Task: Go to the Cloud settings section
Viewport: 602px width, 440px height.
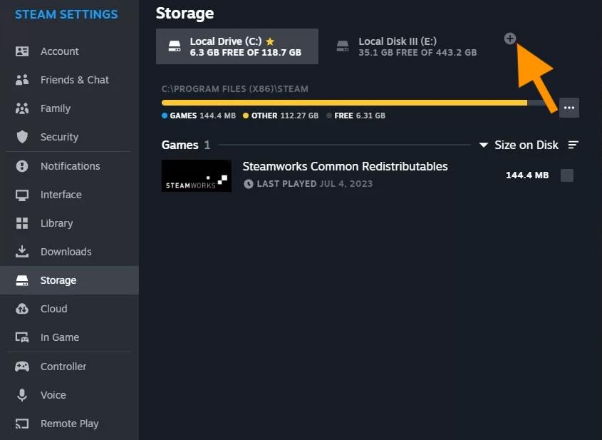Action: [54, 309]
